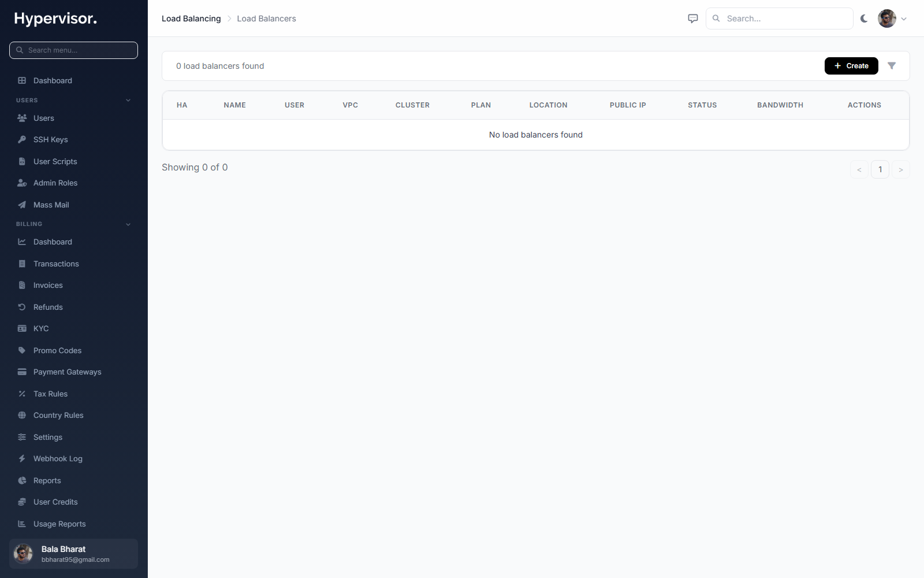Collapse the USERS sidebar section
This screenshot has height=578, width=924.
(128, 100)
